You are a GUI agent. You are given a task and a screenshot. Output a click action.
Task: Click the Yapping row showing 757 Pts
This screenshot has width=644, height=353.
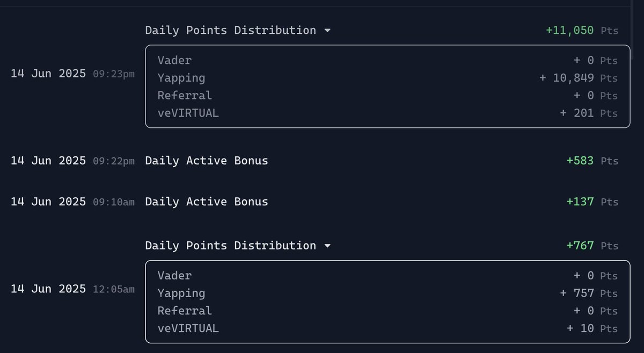click(387, 293)
